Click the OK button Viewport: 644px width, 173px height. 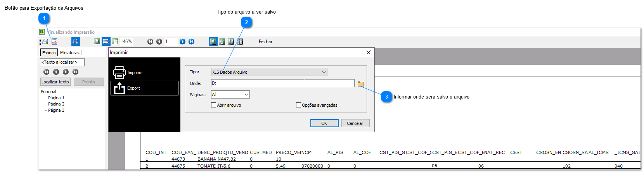pyautogui.click(x=324, y=123)
